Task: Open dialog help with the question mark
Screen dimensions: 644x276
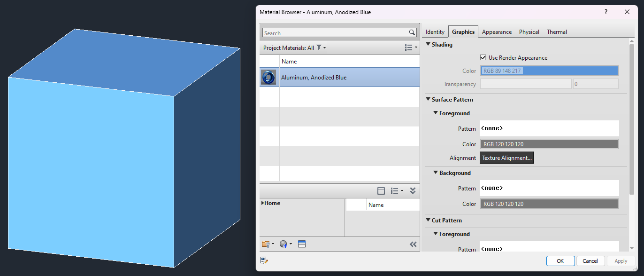Action: click(606, 12)
